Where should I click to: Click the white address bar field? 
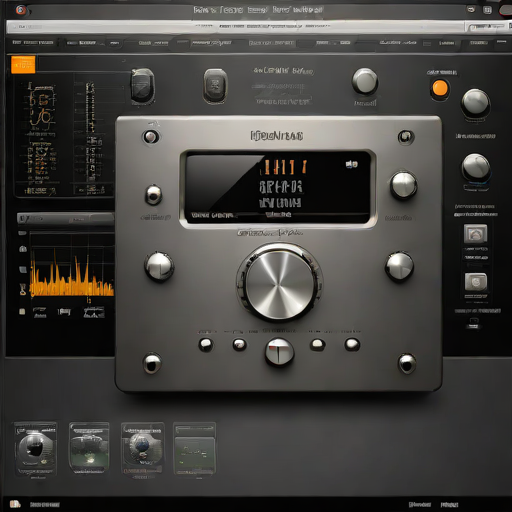click(235, 27)
